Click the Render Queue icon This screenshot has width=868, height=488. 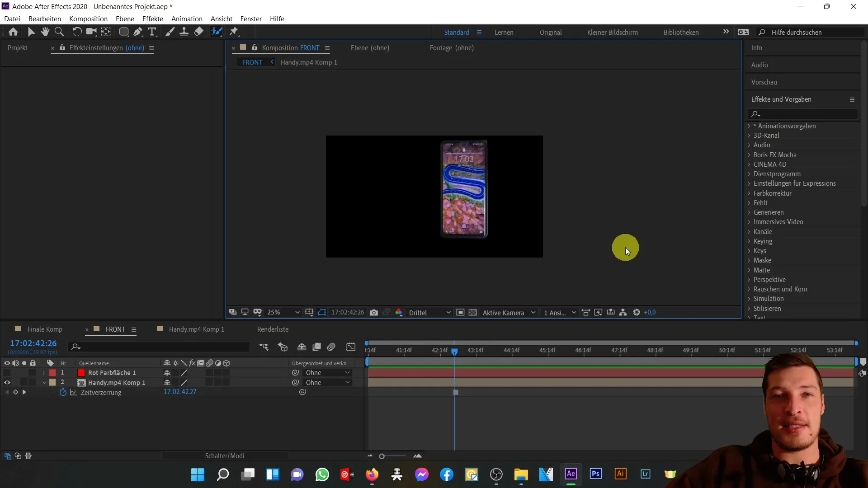[x=274, y=329]
